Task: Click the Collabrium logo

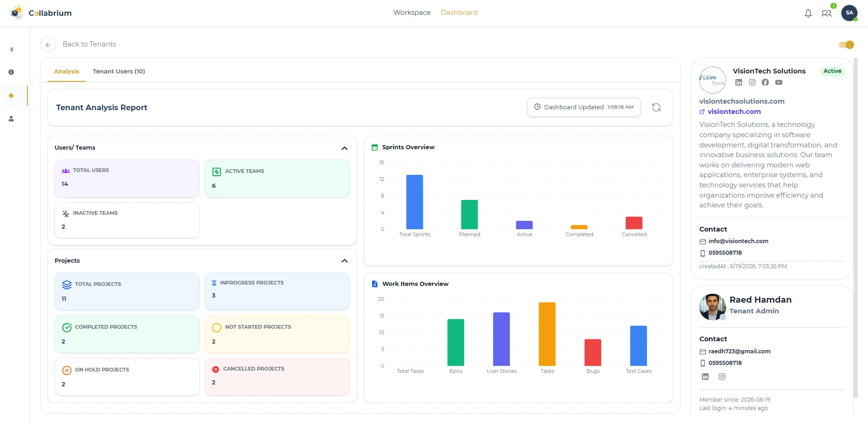Action: [x=41, y=13]
